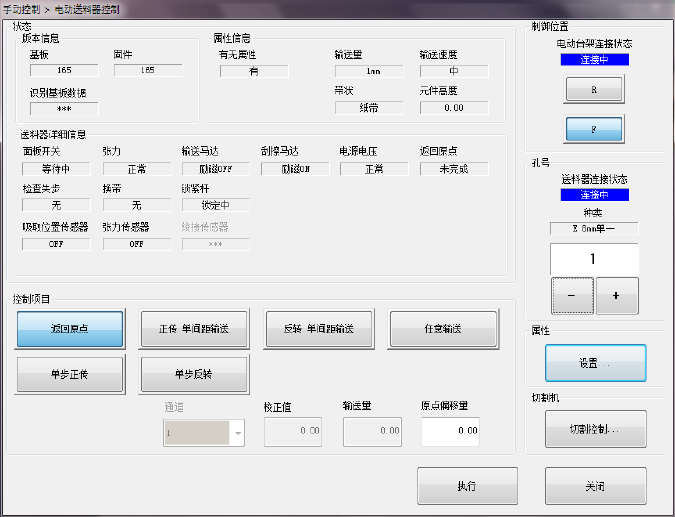Click the 输送马达 status value
This screenshot has width=675, height=517.
coord(216,169)
